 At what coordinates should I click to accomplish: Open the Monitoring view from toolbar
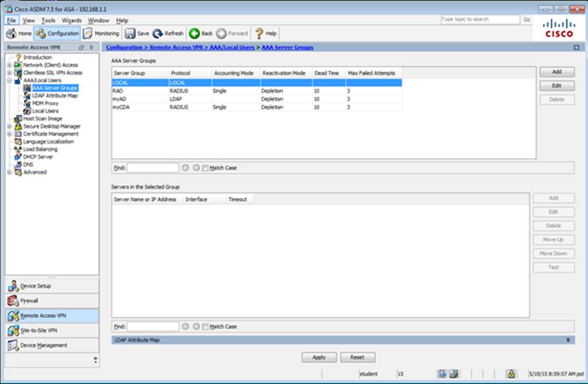(88, 34)
